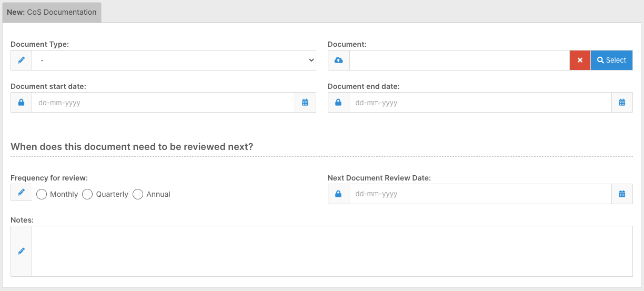The image size is (644, 291).
Task: Click the Document end date input
Action: tap(480, 103)
